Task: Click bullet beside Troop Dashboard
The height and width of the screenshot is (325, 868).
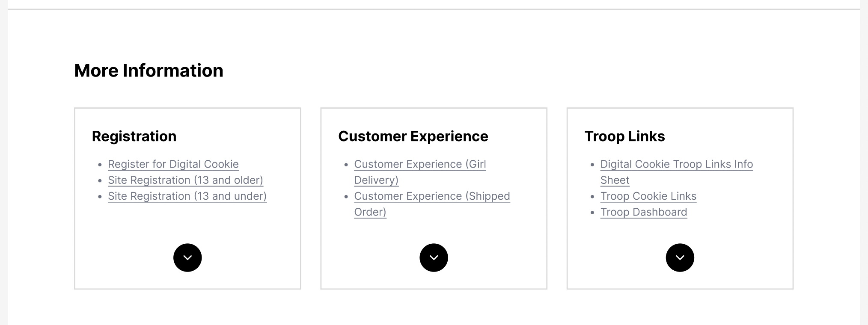Action: 592,213
